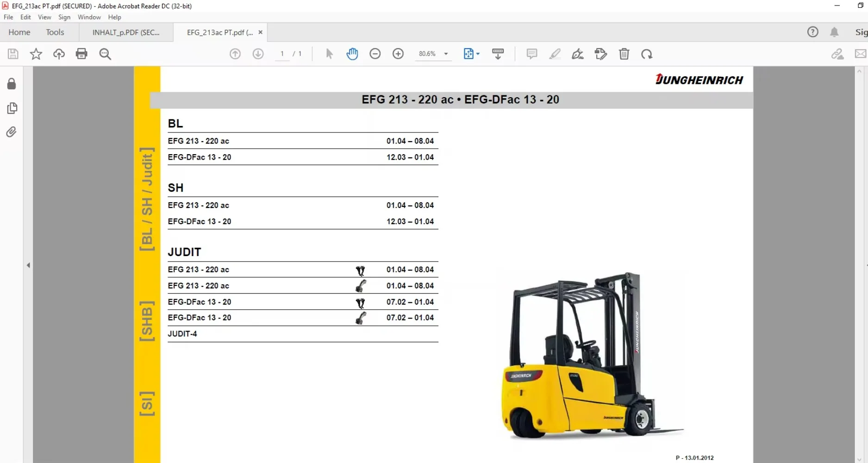Open the Edit menu
The image size is (868, 463).
point(25,17)
